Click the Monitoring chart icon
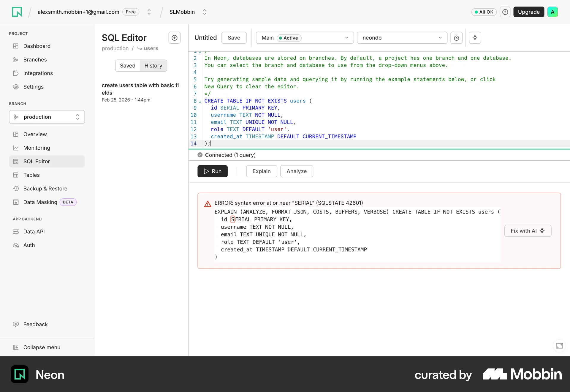Image resolution: width=570 pixels, height=392 pixels. pos(16,148)
